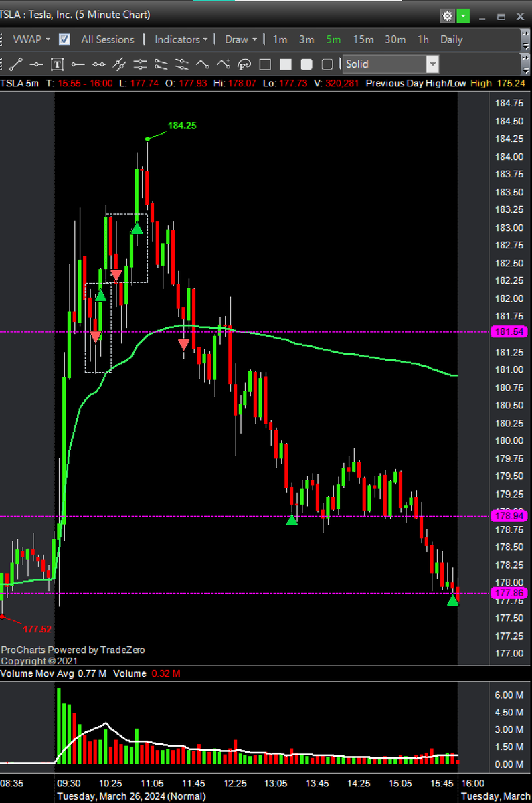
Task: Select the filled rounded rectangle tool
Action: (306, 64)
